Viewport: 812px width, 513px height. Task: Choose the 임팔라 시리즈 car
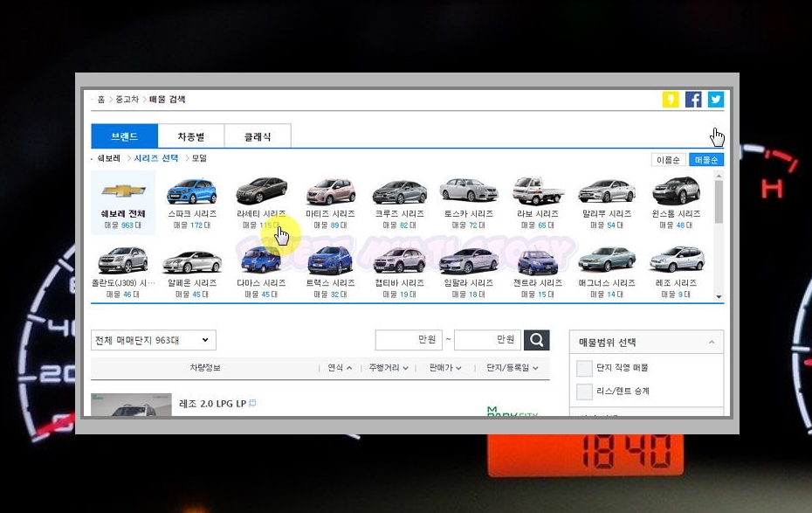469,272
